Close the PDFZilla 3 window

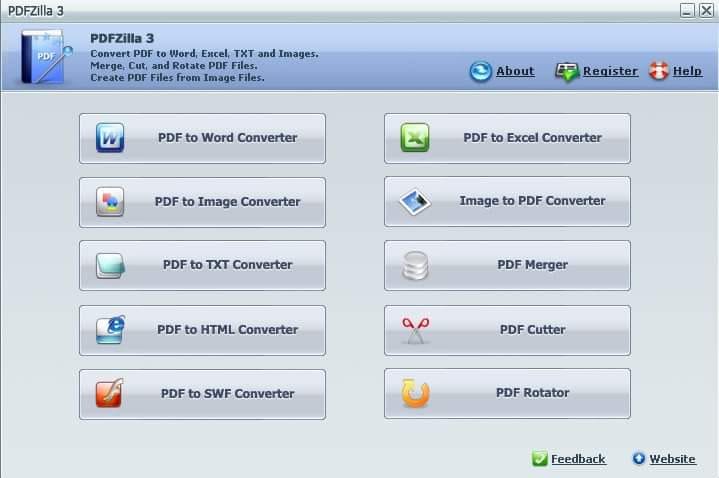706,10
